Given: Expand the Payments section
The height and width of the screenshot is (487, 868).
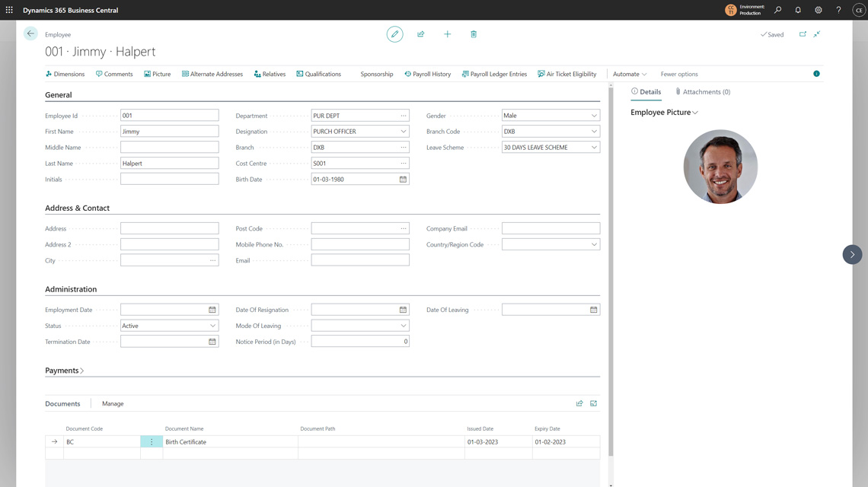Looking at the screenshot, I should (x=64, y=371).
